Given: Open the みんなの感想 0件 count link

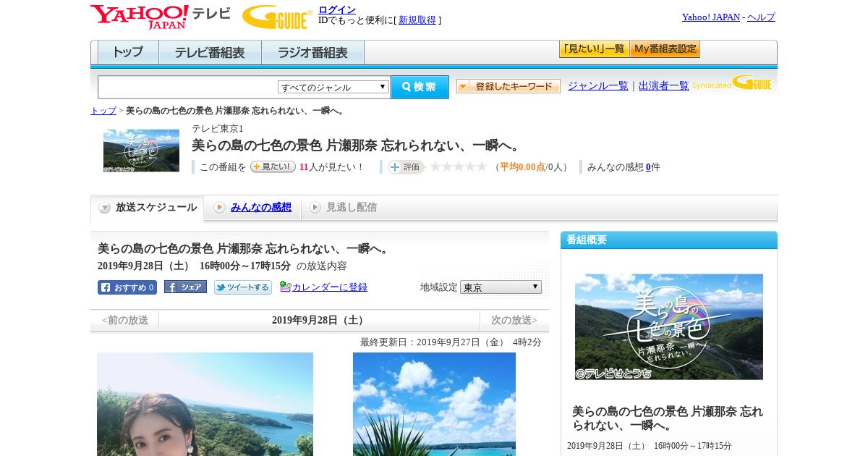Looking at the screenshot, I should 648,167.
